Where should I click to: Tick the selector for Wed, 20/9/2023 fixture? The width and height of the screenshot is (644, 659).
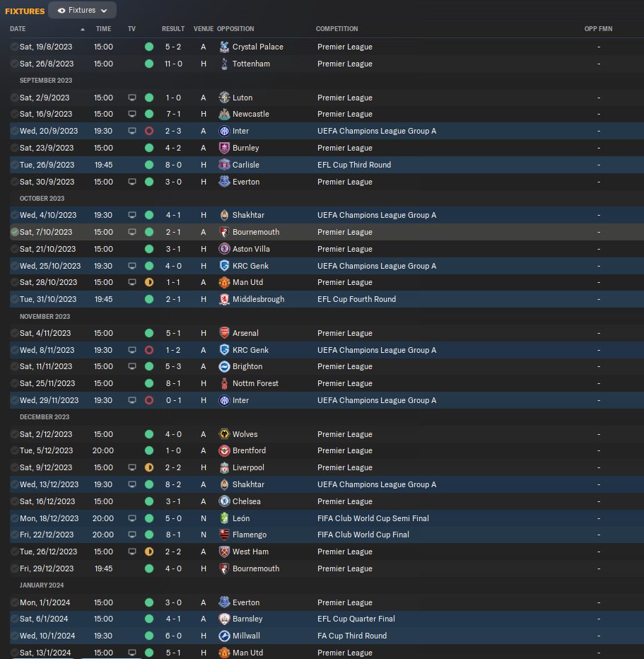[15, 131]
